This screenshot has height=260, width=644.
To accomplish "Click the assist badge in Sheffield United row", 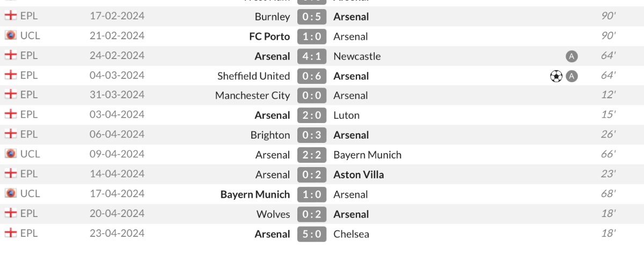I will tap(572, 76).
